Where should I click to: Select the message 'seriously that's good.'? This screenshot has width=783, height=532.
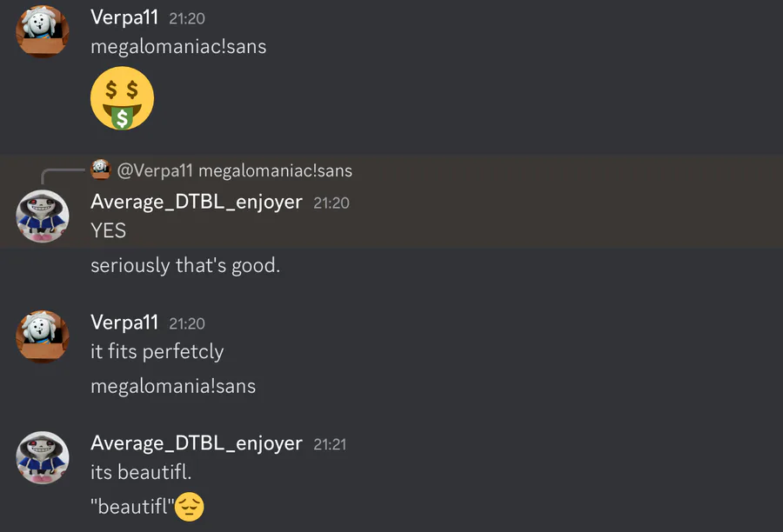point(185,265)
